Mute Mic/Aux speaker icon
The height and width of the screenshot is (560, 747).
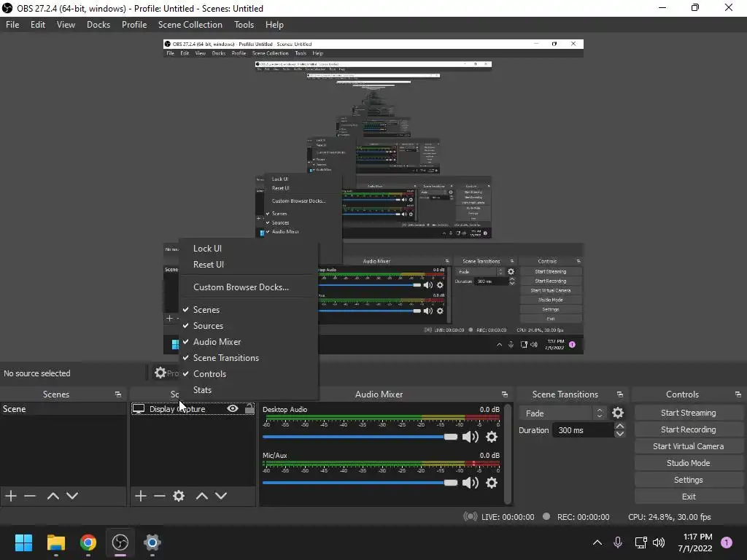click(471, 483)
